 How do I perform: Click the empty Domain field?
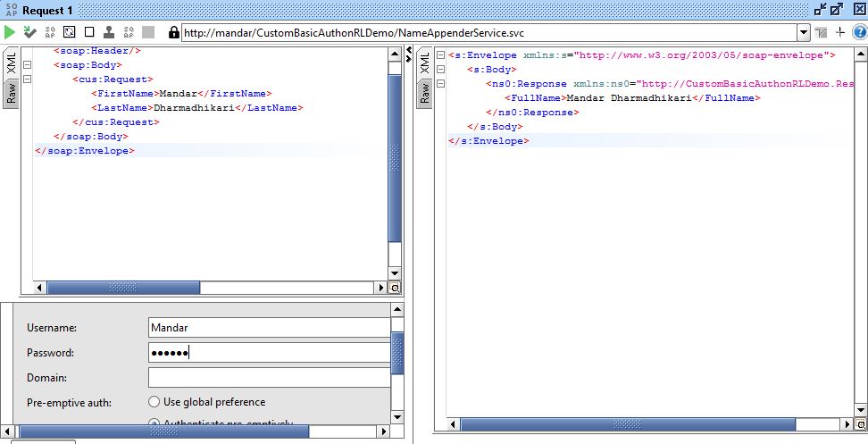(270, 378)
